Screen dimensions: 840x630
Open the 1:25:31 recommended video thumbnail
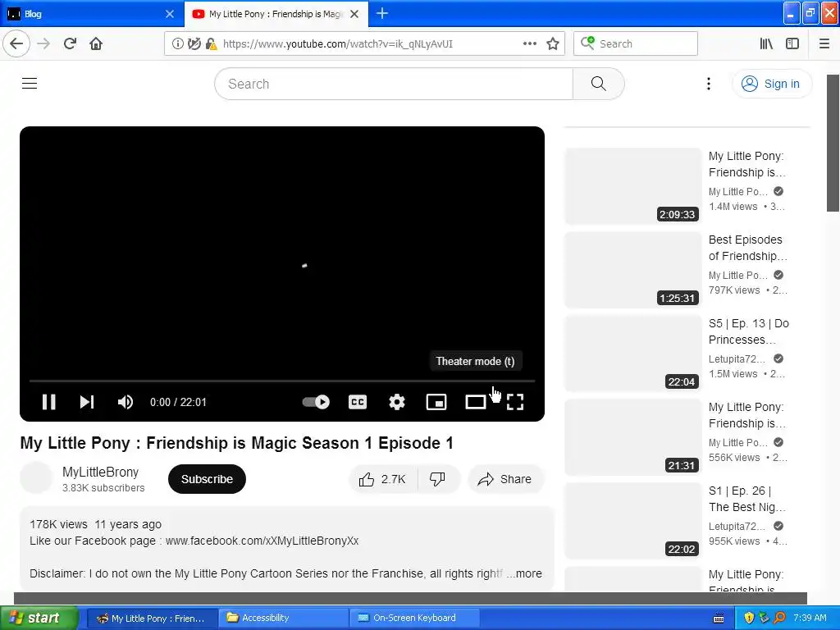[x=633, y=269]
